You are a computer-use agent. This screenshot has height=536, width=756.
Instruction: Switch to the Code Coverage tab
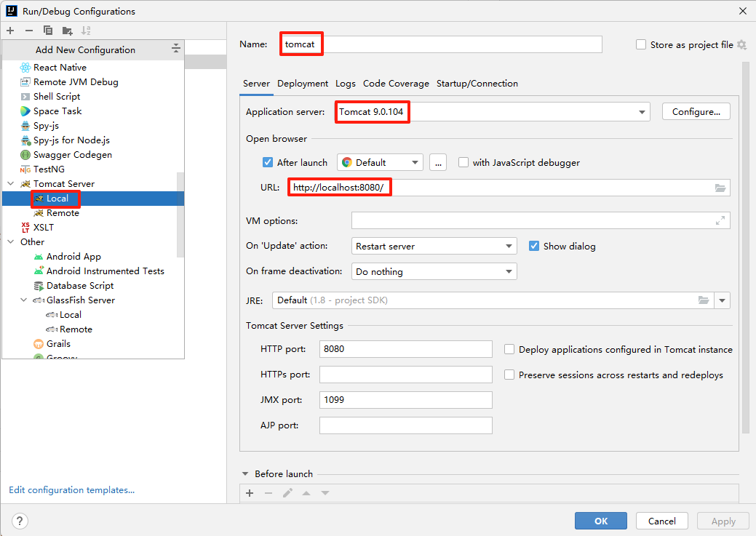[x=396, y=84]
